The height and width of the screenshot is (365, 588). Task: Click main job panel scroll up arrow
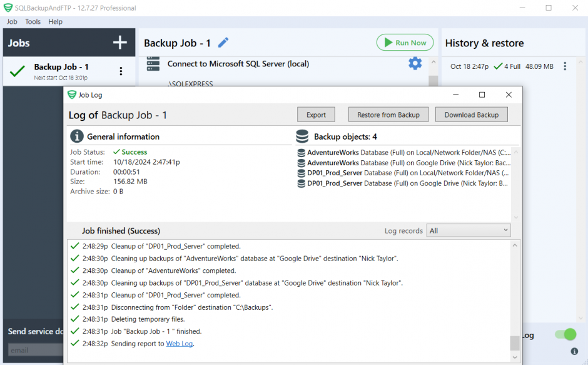(433, 62)
